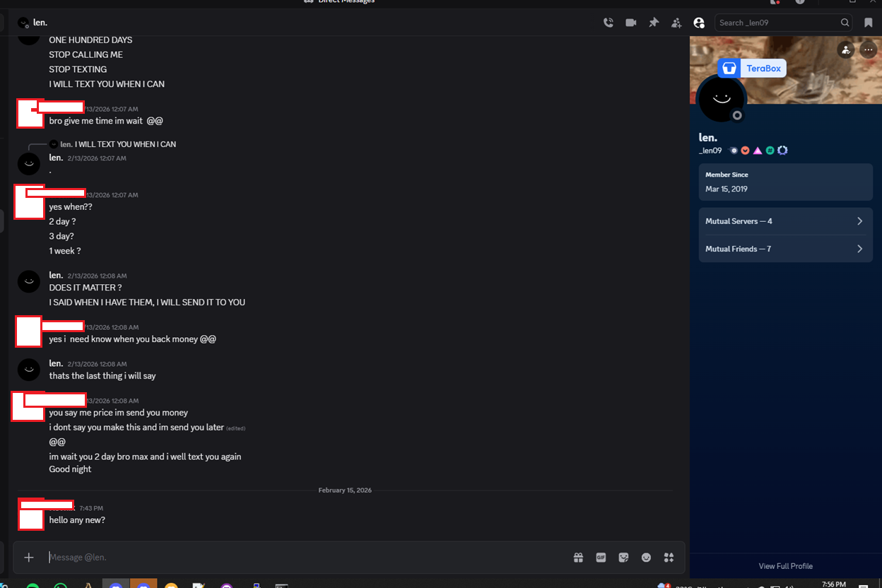Click the Good night message
Screen dimensions: 882x588
(x=70, y=469)
